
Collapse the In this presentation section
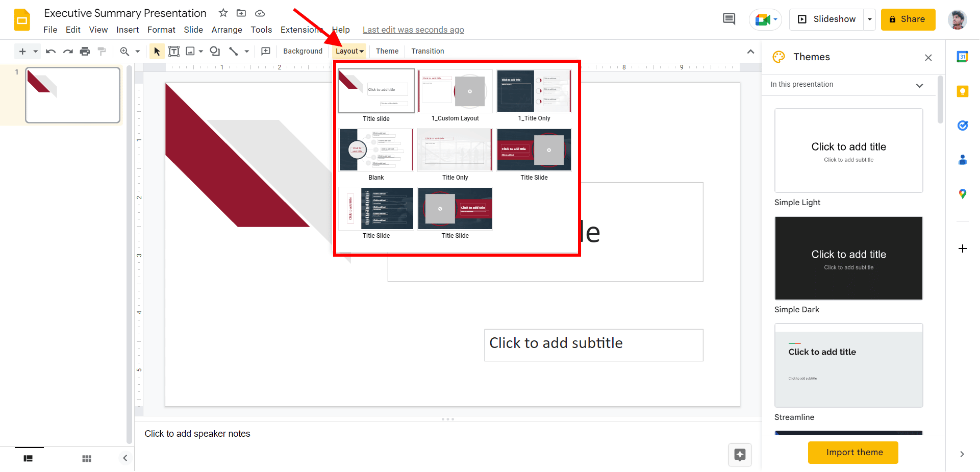click(920, 85)
